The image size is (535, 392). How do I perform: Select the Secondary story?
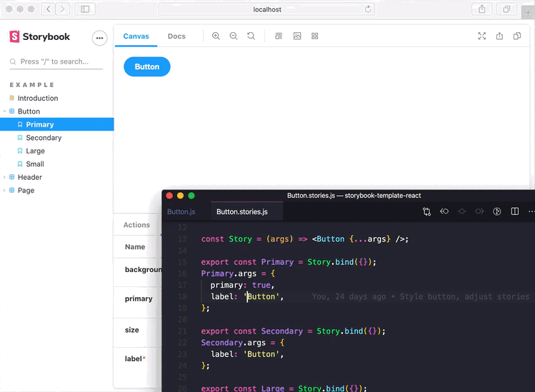pos(44,138)
